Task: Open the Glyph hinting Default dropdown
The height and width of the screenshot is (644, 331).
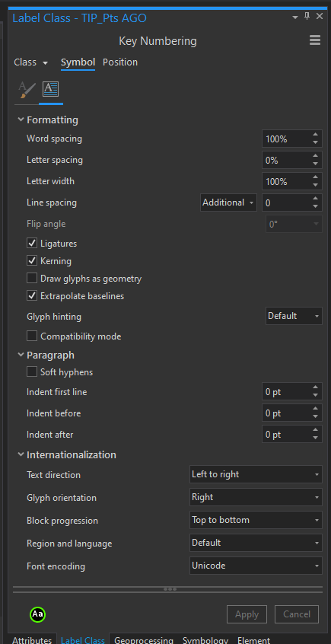Action: 294,316
